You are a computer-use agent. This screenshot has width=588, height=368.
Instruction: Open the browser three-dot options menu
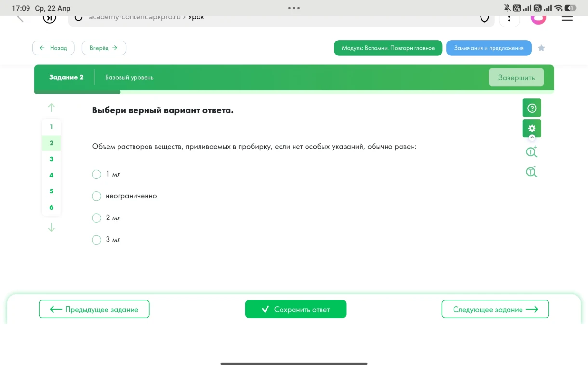click(x=509, y=18)
